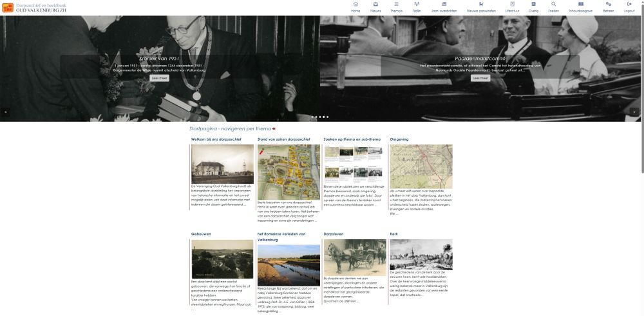This screenshot has width=644, height=316.
Task: Open 'Stand van zaken dorpsarchief' heading
Action: (284, 139)
